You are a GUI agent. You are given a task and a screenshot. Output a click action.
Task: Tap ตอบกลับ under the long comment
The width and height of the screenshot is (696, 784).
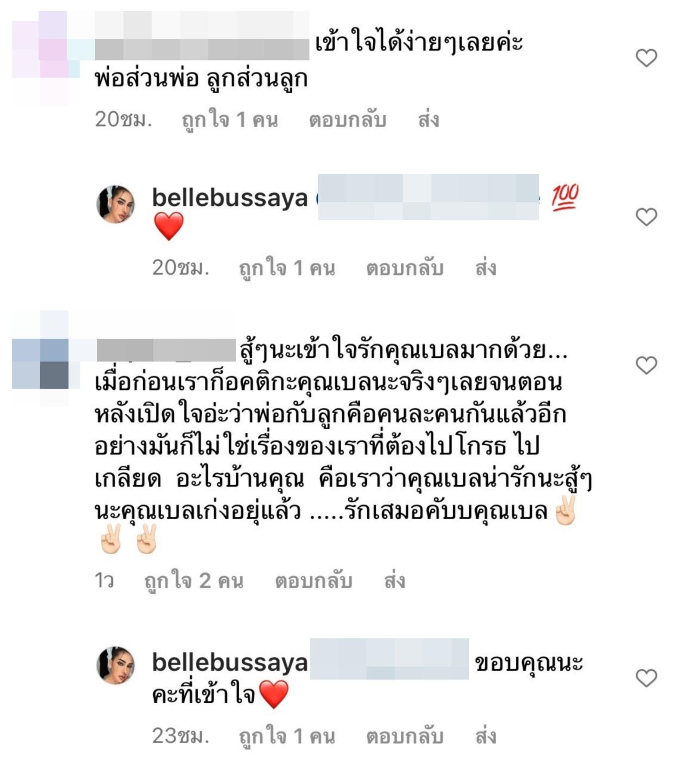[314, 581]
